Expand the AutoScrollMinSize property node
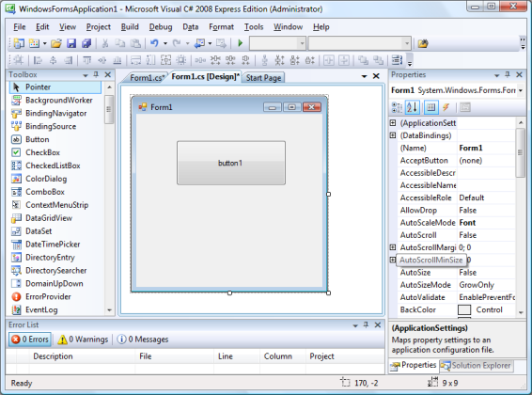The width and height of the screenshot is (532, 395). tap(393, 260)
